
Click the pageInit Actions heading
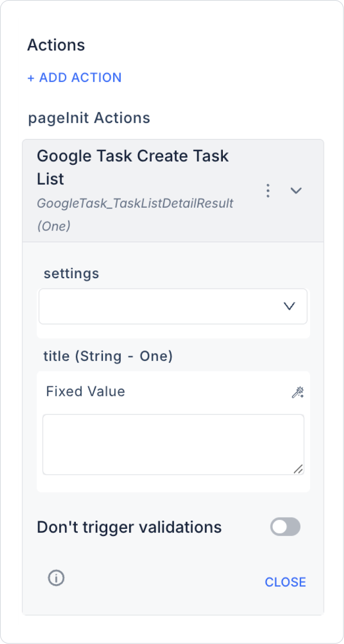tap(89, 118)
